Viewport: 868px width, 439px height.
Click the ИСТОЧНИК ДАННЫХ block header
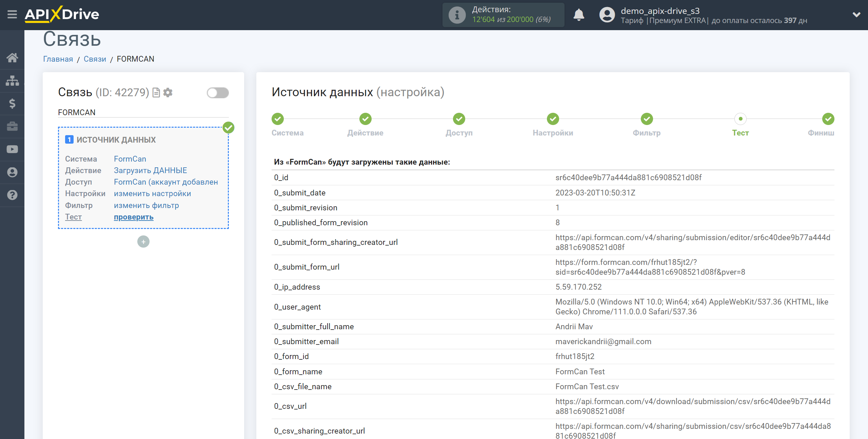pos(116,140)
